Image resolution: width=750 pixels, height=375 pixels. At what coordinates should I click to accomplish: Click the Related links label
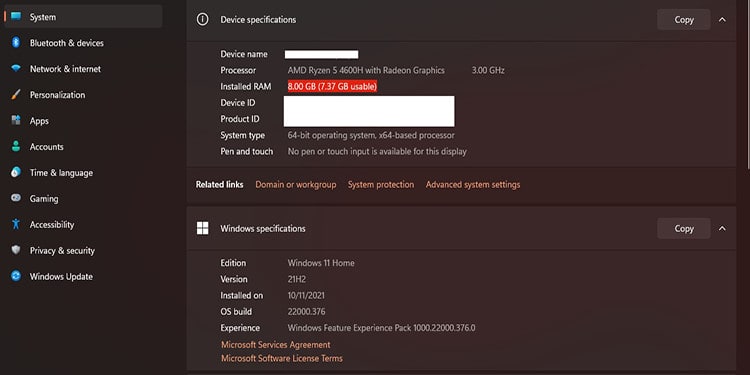click(219, 184)
